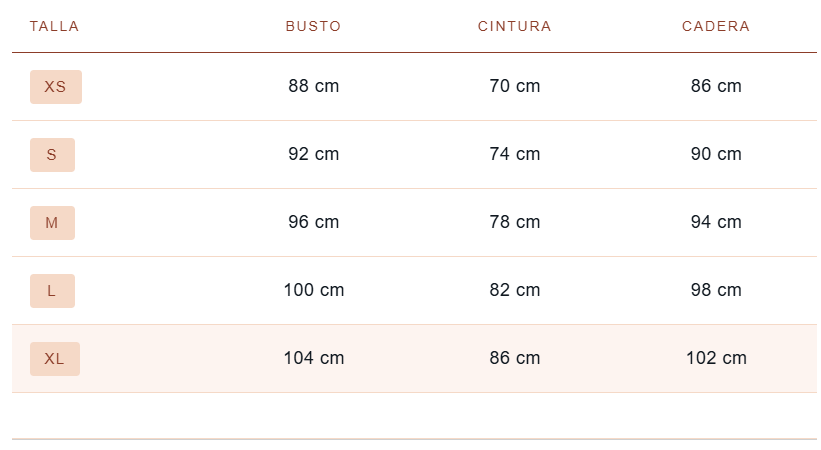Choose the M size badge
Viewport: 821px width, 450px height.
click(x=52, y=223)
